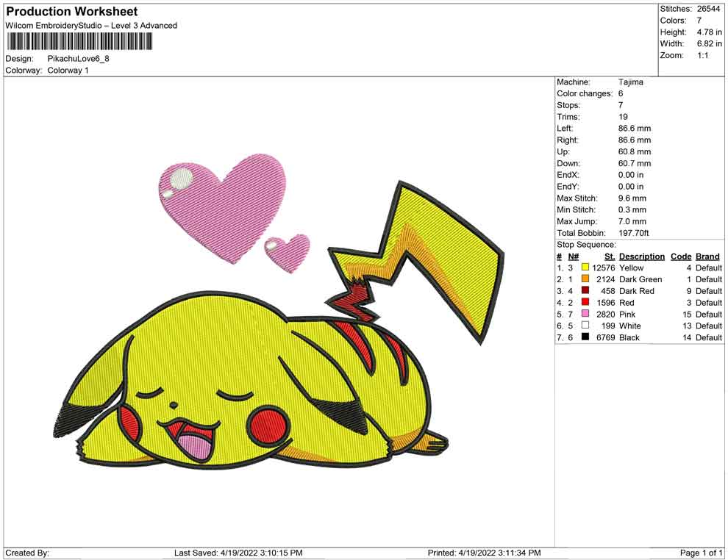728x560 pixels.
Task: Click the Total Bobbin value 197.70ft
Action: point(633,233)
